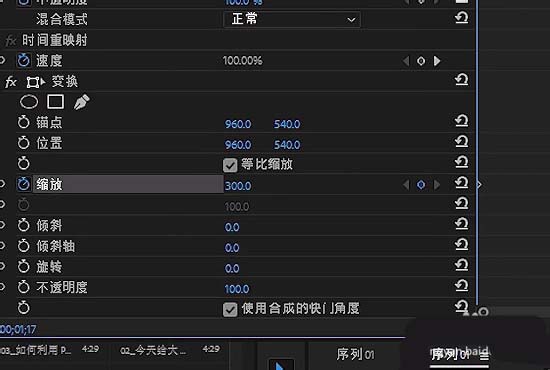Expand the 缩放 property twirl arrow
550x370 pixels.
pos(2,184)
